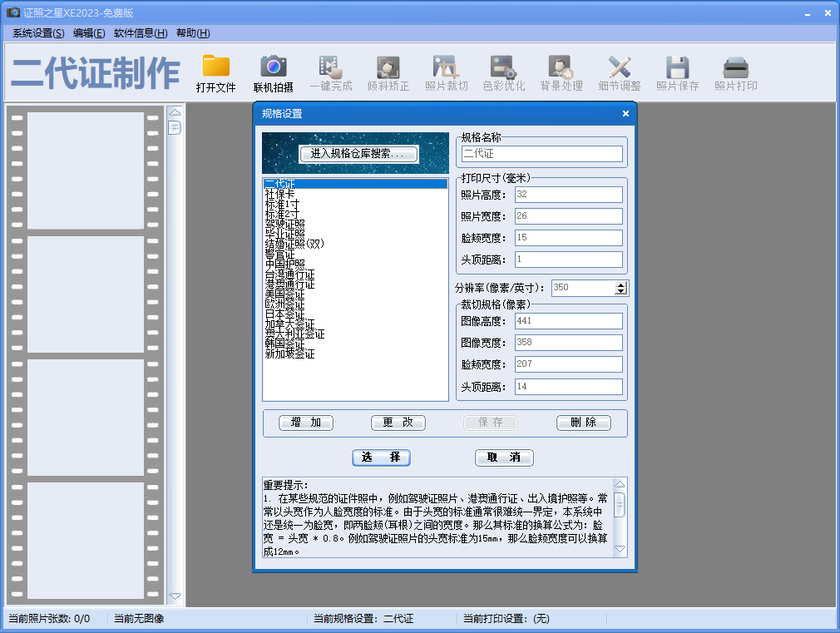Viewport: 840px width, 633px height.
Task: Click the filmstrip scrollbar up arrow
Action: (175, 112)
